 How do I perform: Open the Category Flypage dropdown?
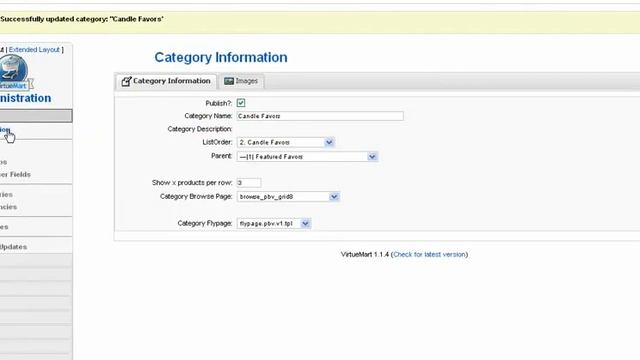click(274, 223)
